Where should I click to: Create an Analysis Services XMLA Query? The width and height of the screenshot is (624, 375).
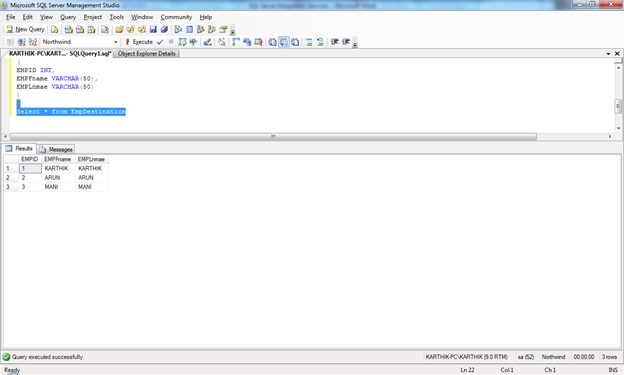point(91,29)
